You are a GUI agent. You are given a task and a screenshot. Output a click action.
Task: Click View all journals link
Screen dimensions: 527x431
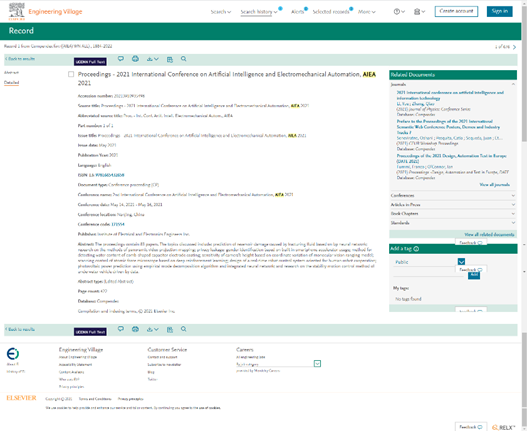(494, 185)
